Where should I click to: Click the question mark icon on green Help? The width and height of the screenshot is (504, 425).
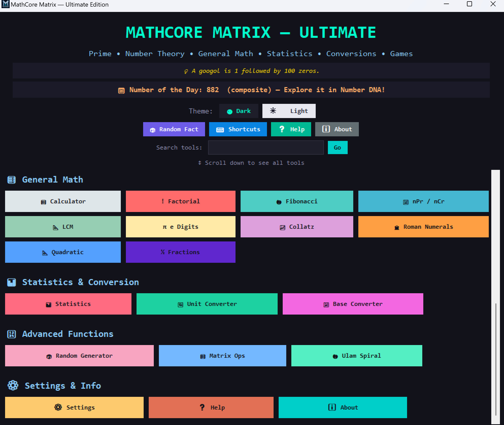point(282,129)
